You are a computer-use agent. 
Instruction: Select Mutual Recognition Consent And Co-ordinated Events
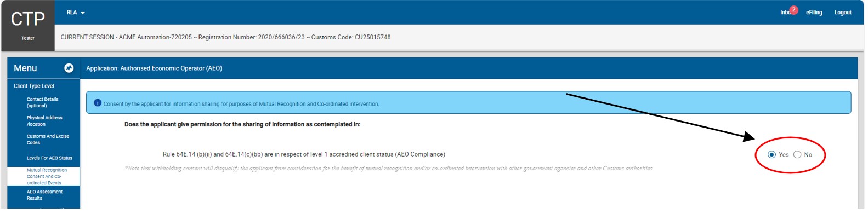coord(47,176)
